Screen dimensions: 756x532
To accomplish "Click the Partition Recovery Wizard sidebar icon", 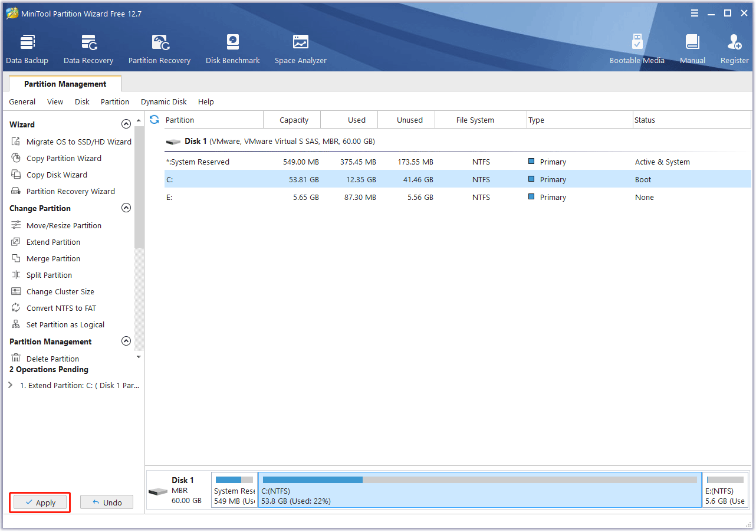I will (x=16, y=191).
